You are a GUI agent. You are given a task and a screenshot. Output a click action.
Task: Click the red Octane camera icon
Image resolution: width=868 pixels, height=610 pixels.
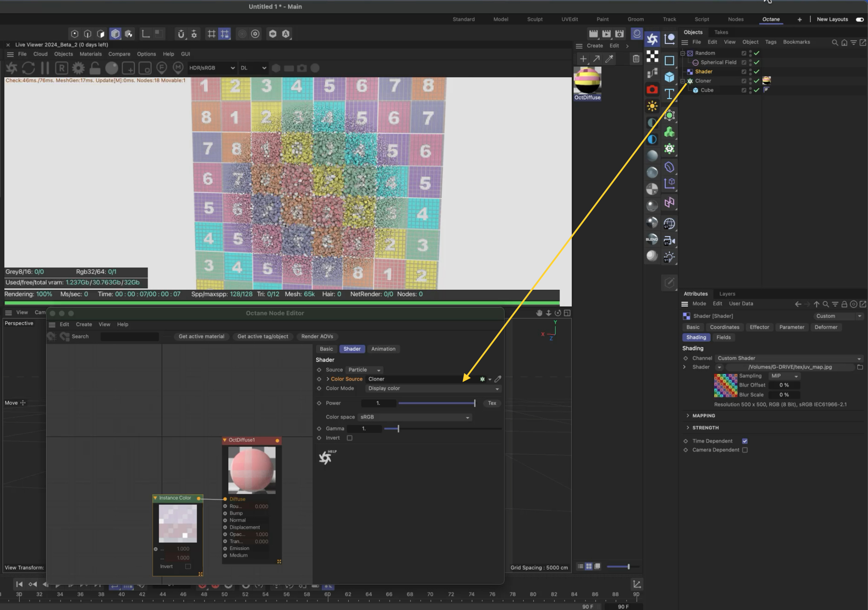click(652, 90)
